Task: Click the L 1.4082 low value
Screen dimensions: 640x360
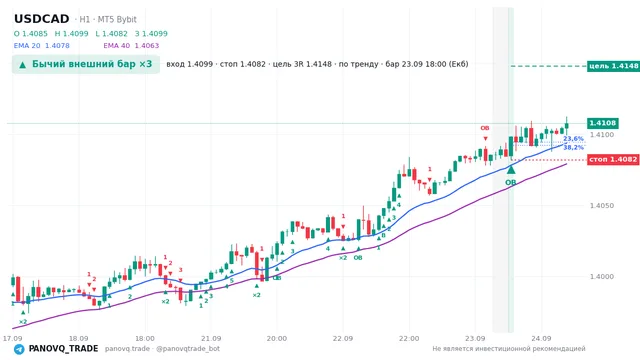Action: 111,34
